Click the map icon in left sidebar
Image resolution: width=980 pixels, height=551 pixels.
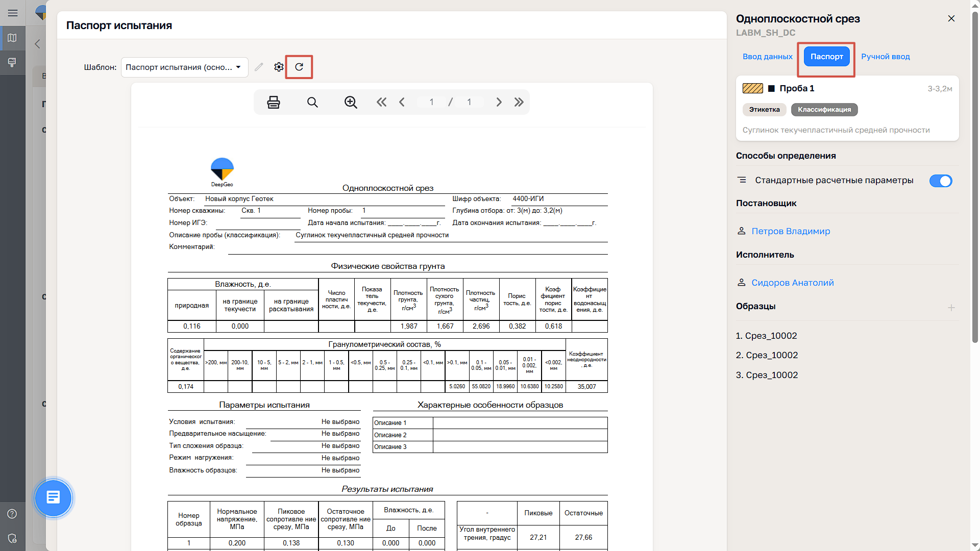12,38
